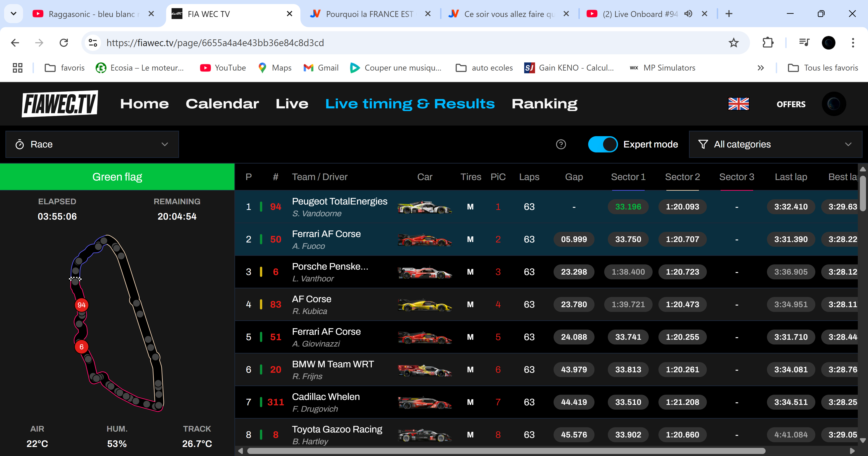
Task: Open the browser extensions puzzle icon
Action: coord(768,43)
